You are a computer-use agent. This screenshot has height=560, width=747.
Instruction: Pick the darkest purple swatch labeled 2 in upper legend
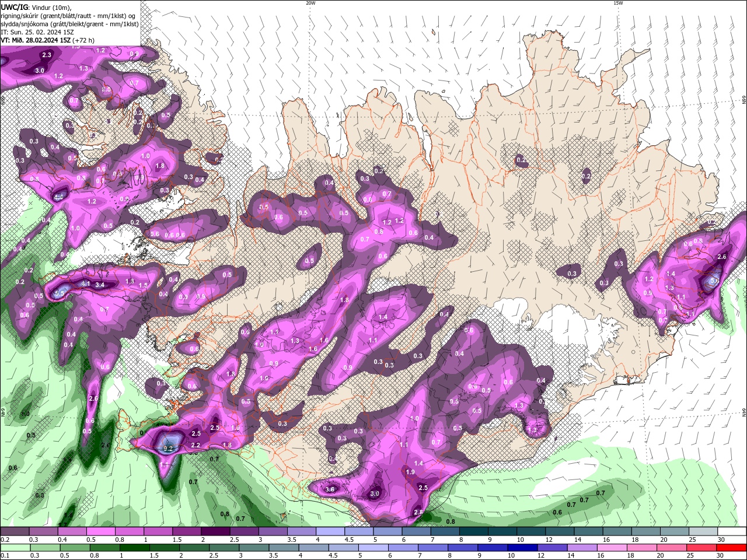pos(215,531)
